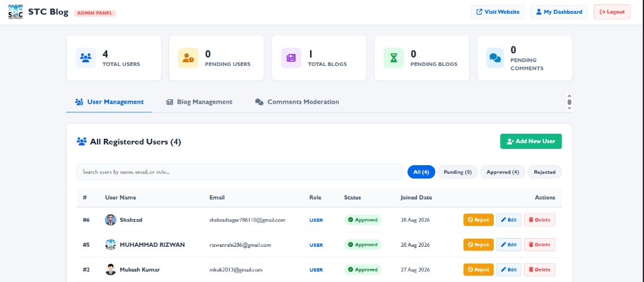Click the Pending Users clock icon
The width and height of the screenshot is (644, 282).
188,58
